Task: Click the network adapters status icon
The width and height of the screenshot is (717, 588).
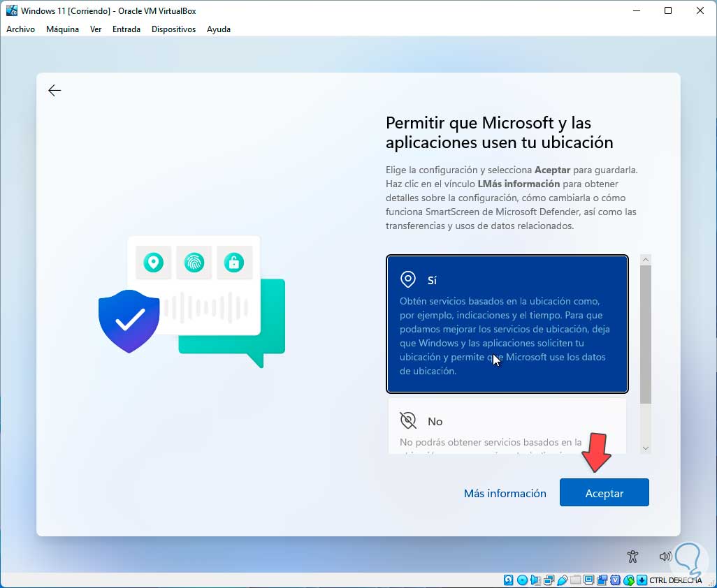Action: click(x=549, y=580)
